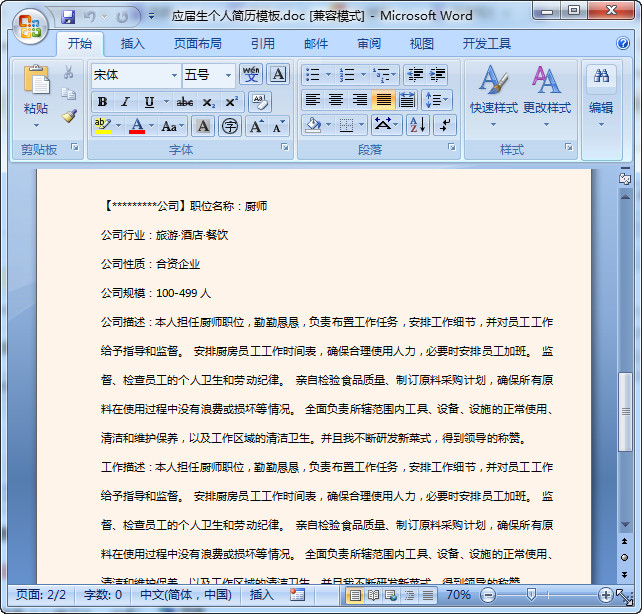Open the Office Button menu
642x614 pixels.
30,26
